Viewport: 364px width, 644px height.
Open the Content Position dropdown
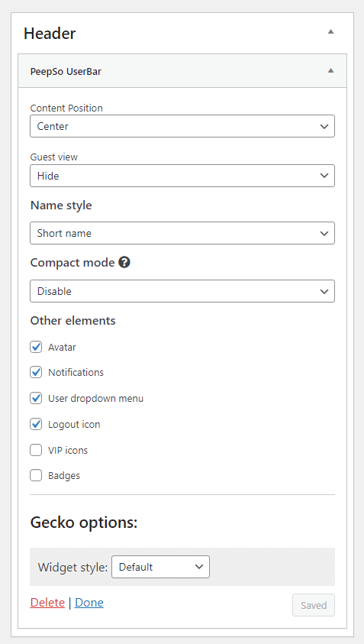pos(182,126)
